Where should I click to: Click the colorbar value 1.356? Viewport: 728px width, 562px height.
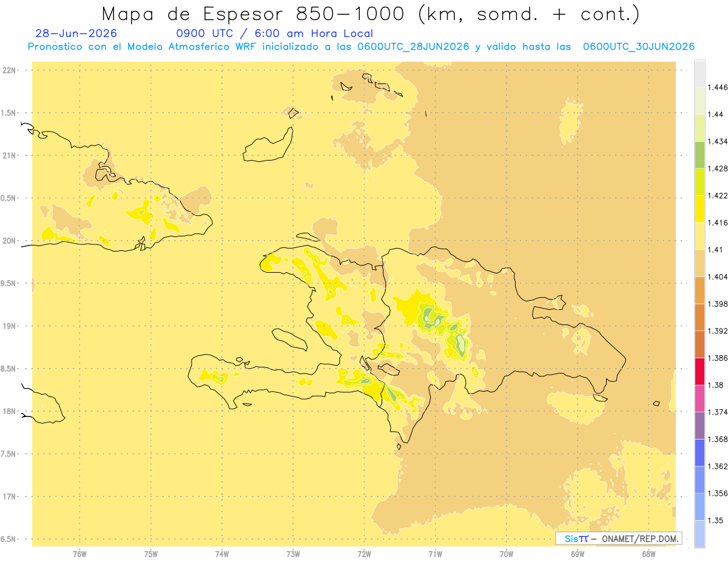pyautogui.click(x=717, y=493)
